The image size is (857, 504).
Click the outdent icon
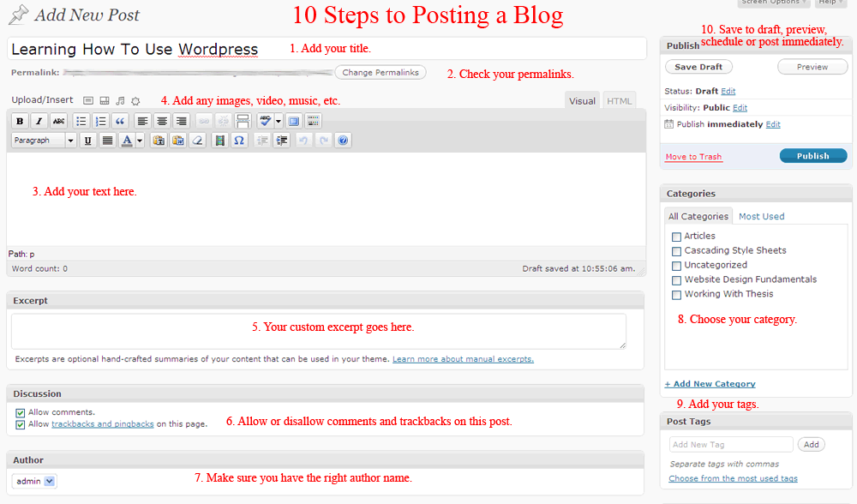coord(262,141)
